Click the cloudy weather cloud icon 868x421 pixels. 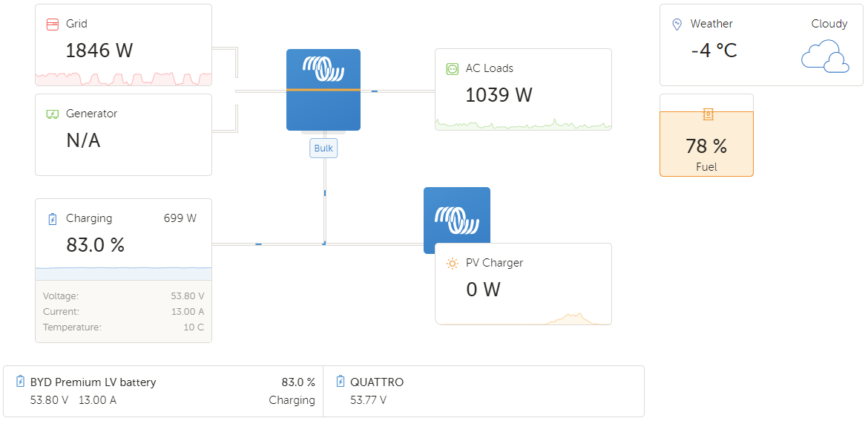[825, 56]
